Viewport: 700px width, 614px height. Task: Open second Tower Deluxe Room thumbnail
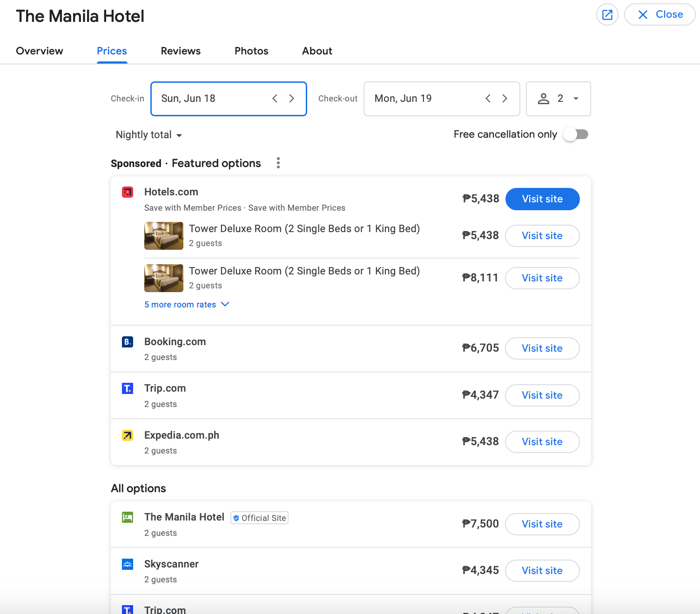164,278
